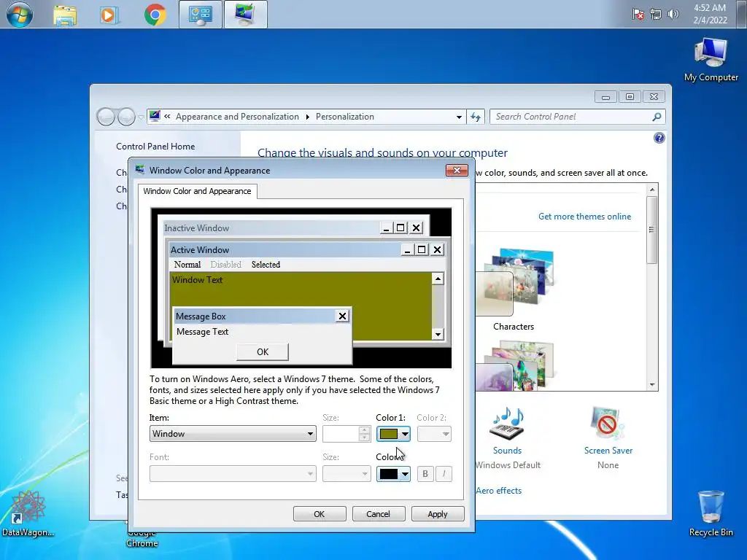Click the network tray icon

(x=656, y=14)
